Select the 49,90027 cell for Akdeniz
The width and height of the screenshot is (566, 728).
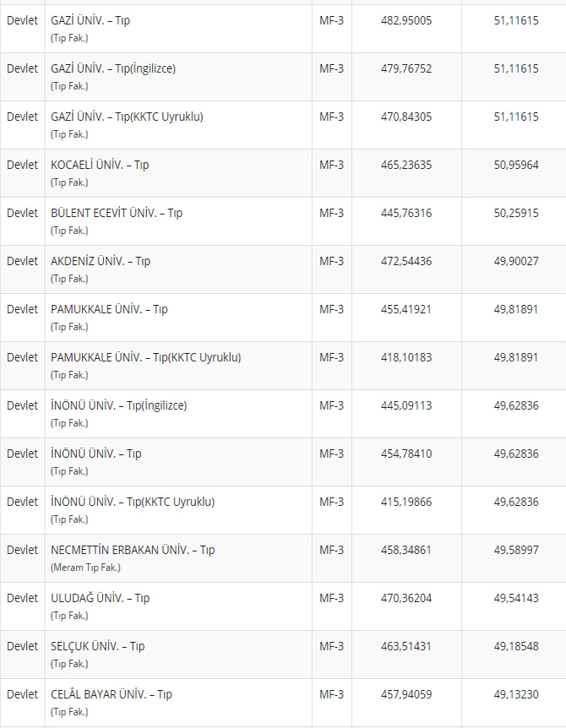[x=516, y=261]
